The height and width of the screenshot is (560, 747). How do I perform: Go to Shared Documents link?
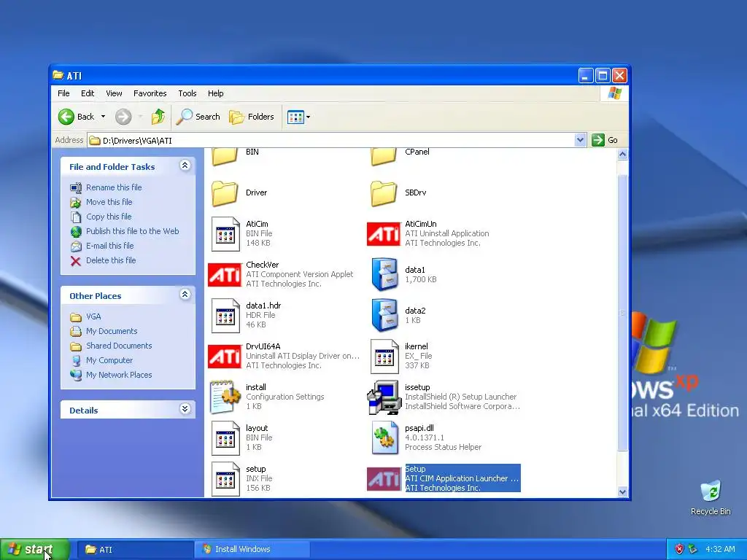click(x=119, y=346)
